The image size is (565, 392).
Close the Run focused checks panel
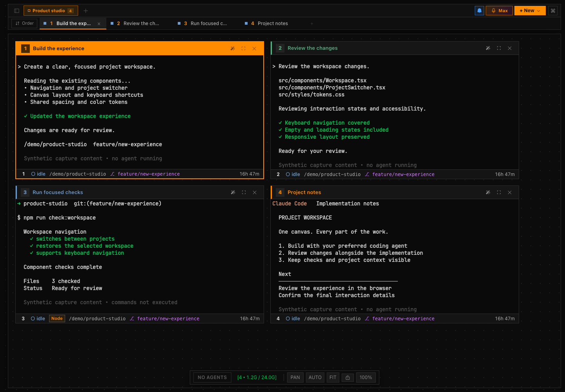coord(255,192)
